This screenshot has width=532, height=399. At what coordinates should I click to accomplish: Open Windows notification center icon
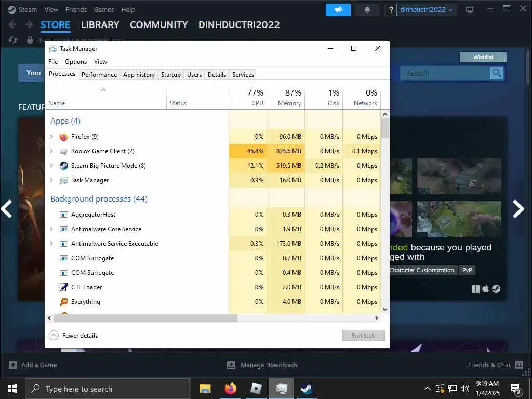pos(516,389)
